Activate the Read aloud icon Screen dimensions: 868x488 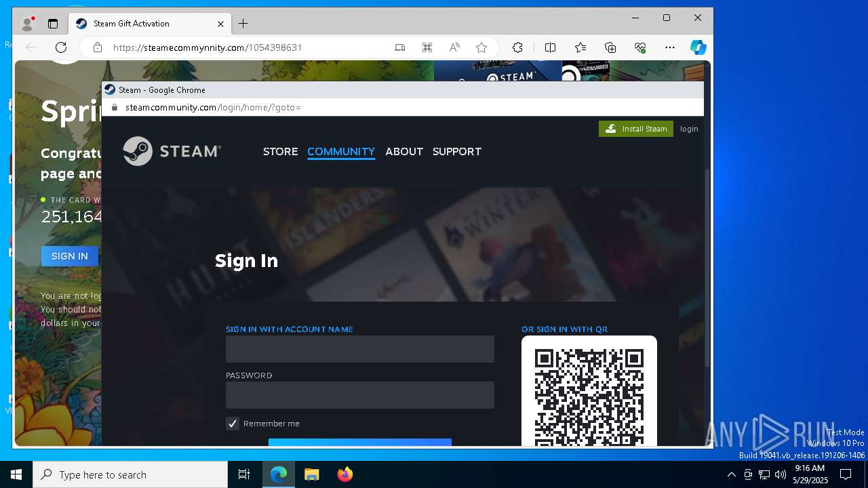point(454,47)
